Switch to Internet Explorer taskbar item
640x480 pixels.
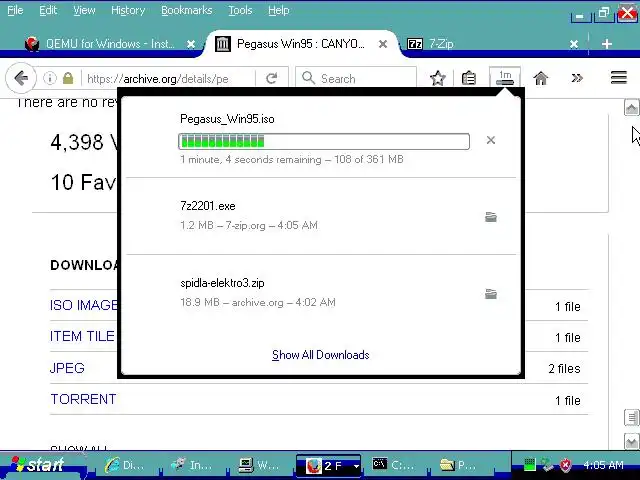point(125,465)
